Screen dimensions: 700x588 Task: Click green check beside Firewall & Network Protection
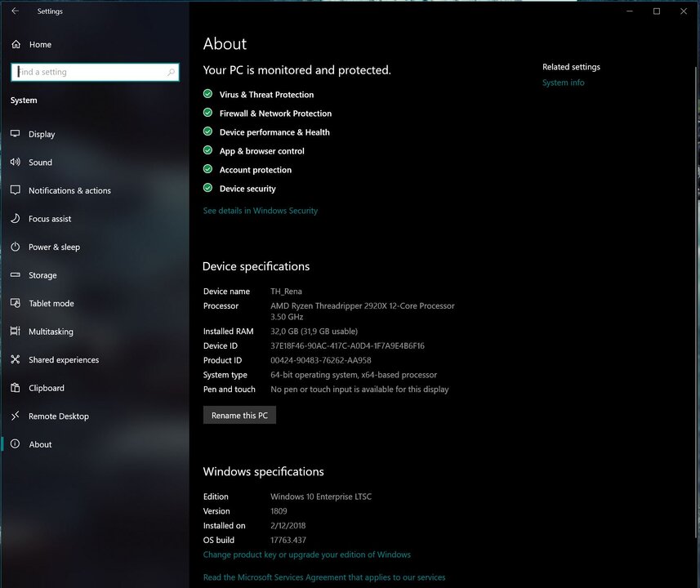tap(207, 113)
